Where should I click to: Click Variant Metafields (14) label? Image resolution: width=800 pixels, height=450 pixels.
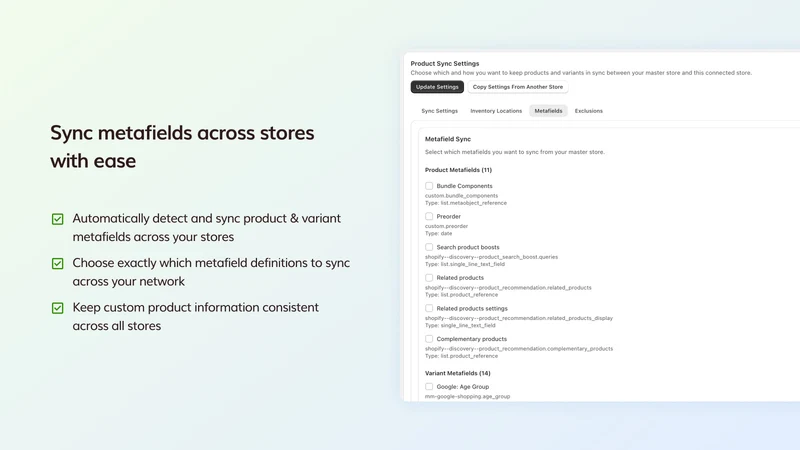click(x=458, y=373)
